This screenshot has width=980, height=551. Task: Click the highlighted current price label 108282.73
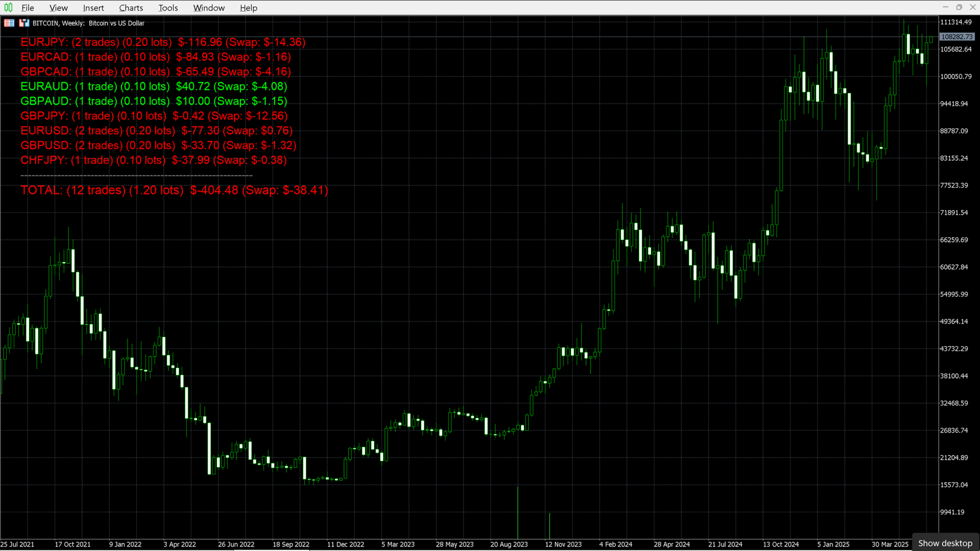(957, 36)
